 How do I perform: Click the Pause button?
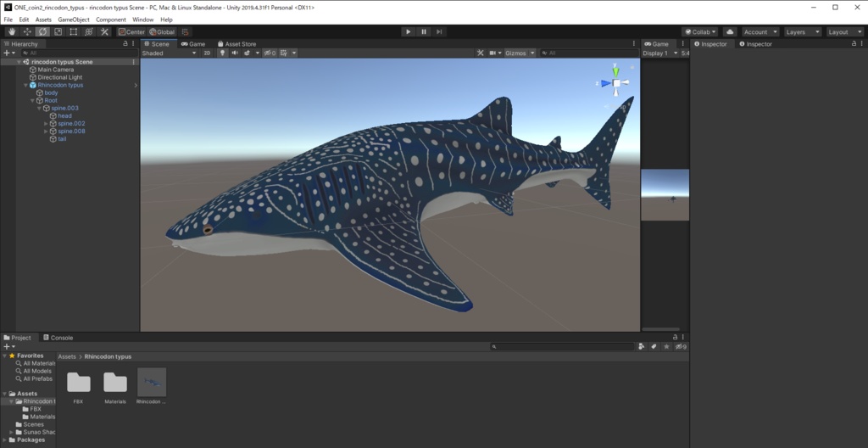tap(423, 31)
